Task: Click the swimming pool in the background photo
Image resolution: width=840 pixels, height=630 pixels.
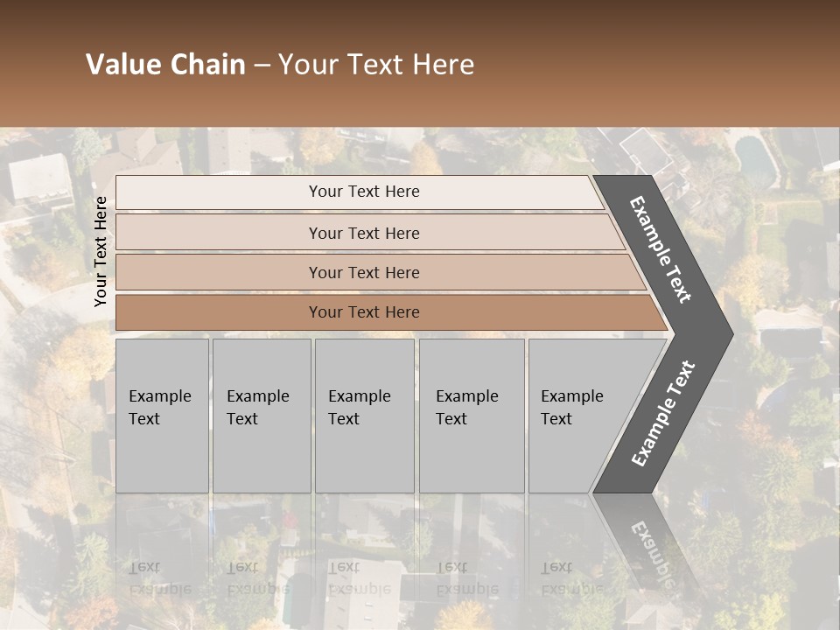Action: click(750, 156)
